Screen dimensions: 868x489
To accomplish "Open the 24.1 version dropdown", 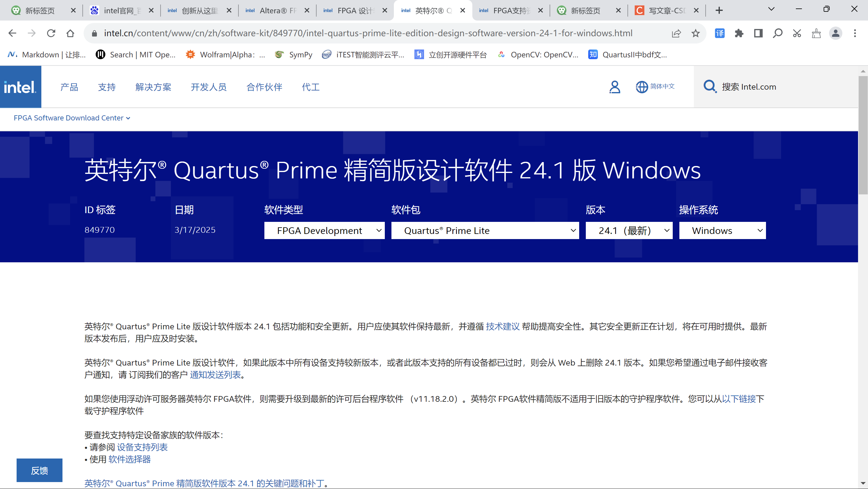I will point(629,231).
